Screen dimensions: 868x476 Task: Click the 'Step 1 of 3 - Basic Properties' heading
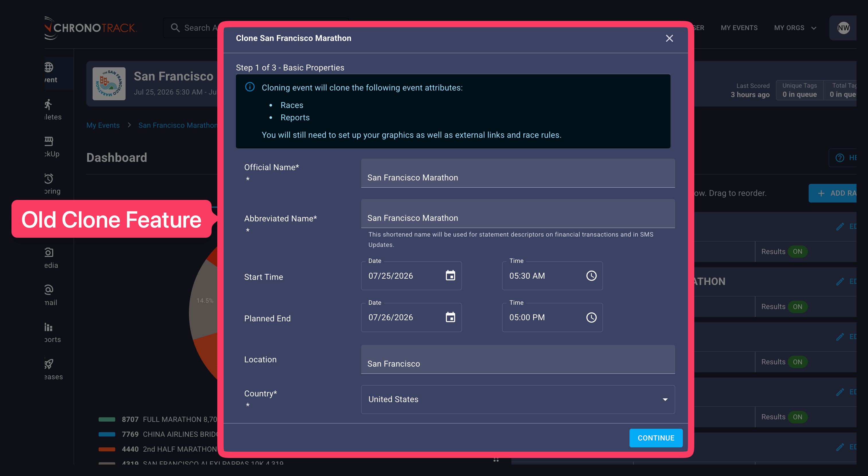290,68
